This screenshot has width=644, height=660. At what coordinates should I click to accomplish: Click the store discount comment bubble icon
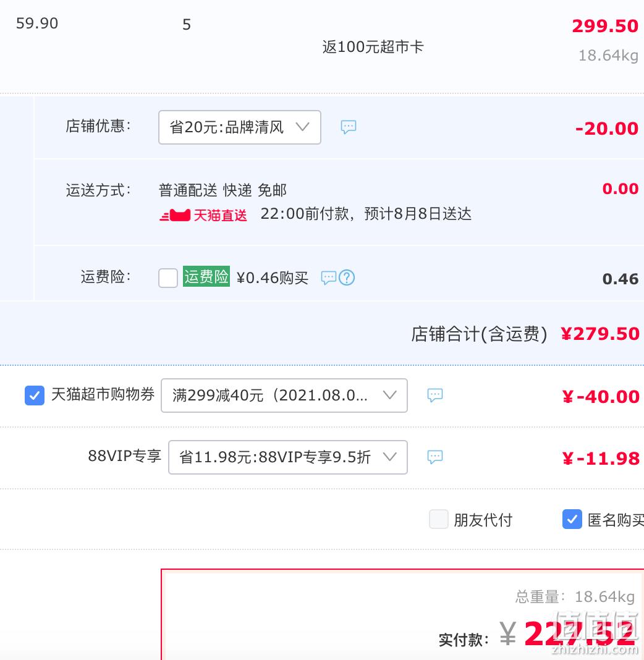pyautogui.click(x=349, y=127)
